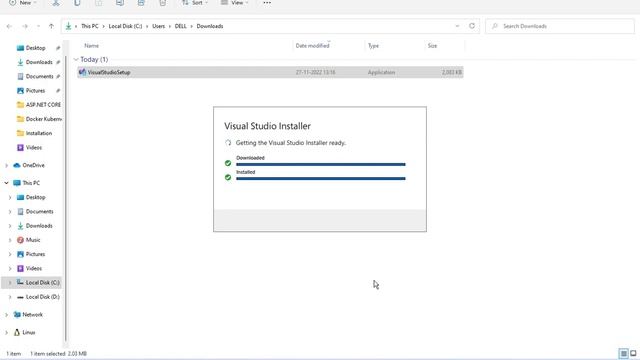Screen dimensions: 640x360
Task: Click the OneDrive cloud icon
Action: tap(17, 165)
